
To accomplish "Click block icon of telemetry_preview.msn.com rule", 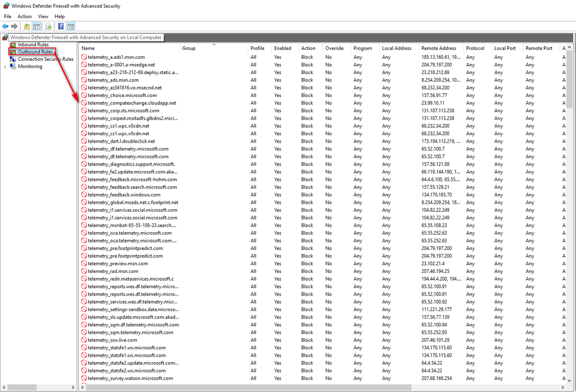I will [84, 264].
